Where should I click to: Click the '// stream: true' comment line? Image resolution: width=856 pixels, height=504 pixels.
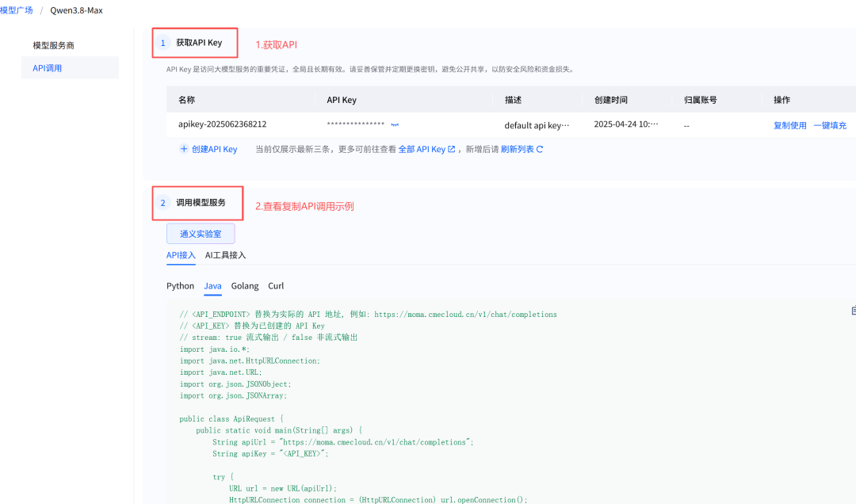[268, 338]
